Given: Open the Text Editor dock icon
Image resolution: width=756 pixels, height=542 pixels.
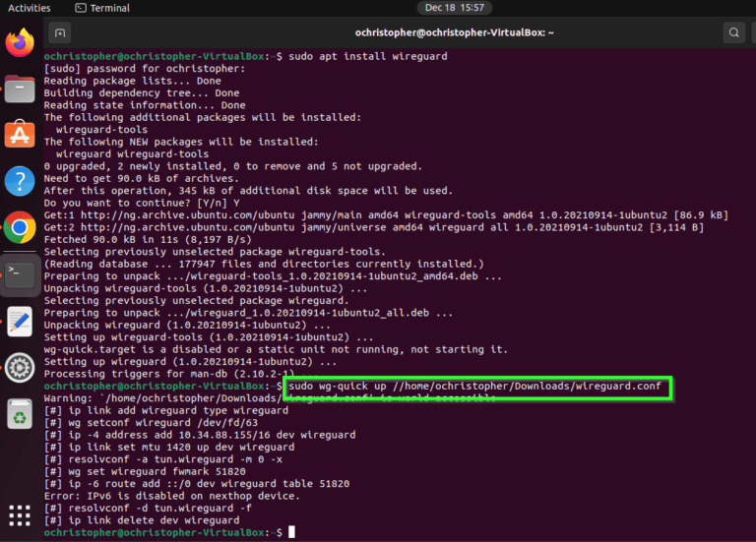Looking at the screenshot, I should pyautogui.click(x=20, y=322).
